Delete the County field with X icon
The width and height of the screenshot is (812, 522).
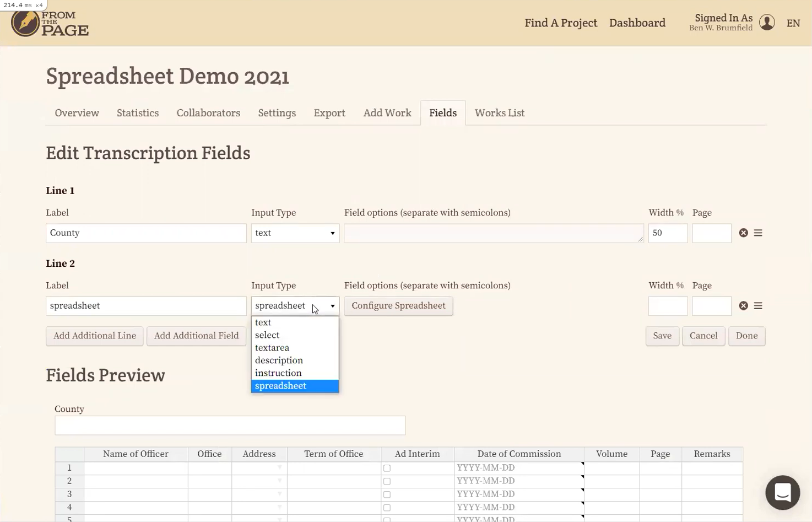[x=743, y=233]
